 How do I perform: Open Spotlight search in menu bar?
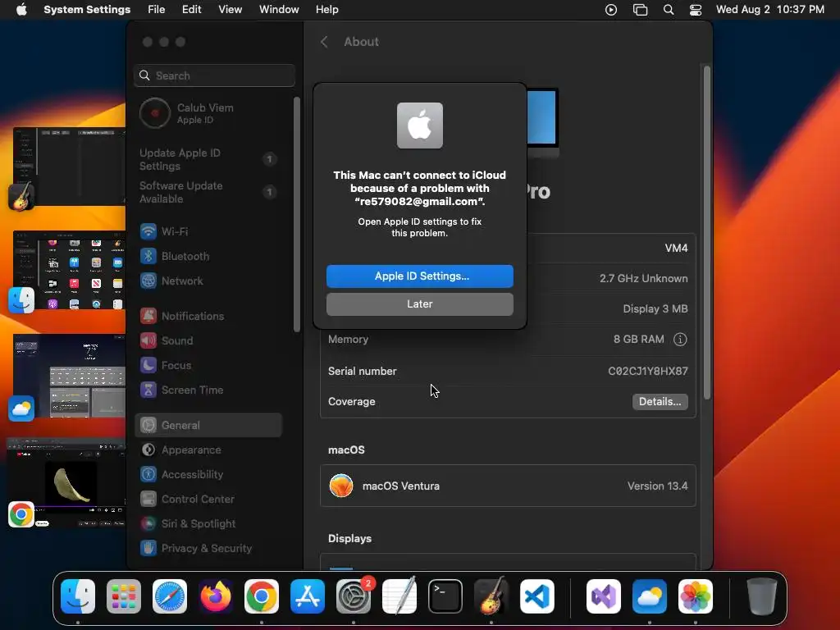pyautogui.click(x=668, y=10)
